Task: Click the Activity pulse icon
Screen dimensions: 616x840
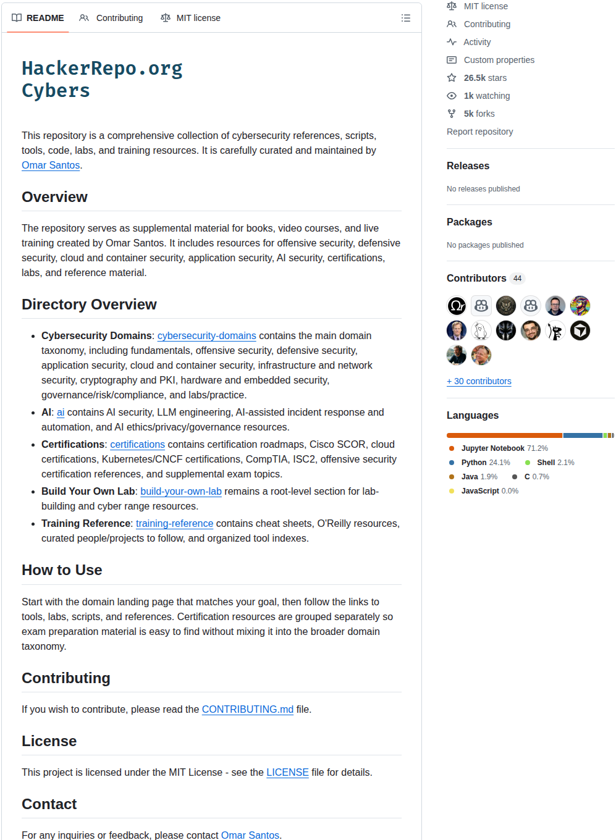Action: (x=452, y=42)
